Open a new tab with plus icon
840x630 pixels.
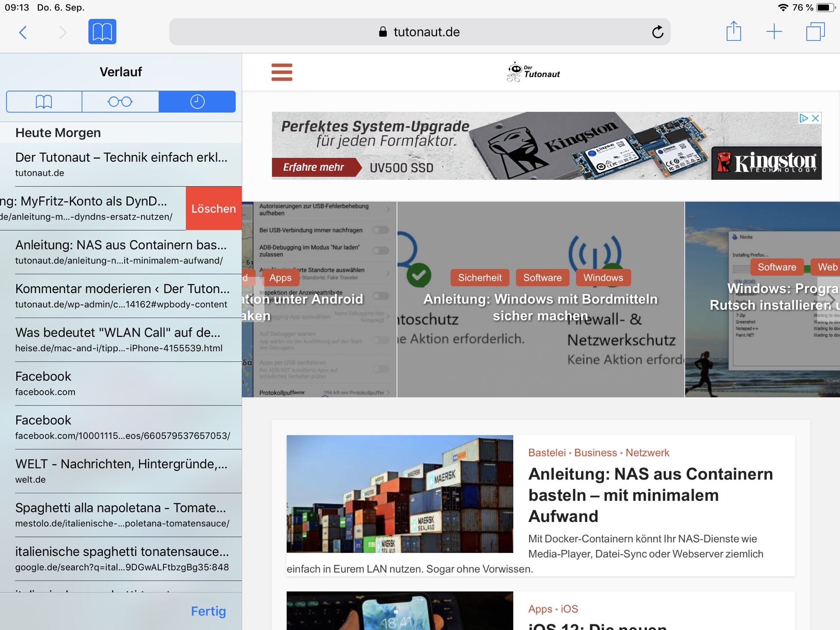click(x=774, y=31)
